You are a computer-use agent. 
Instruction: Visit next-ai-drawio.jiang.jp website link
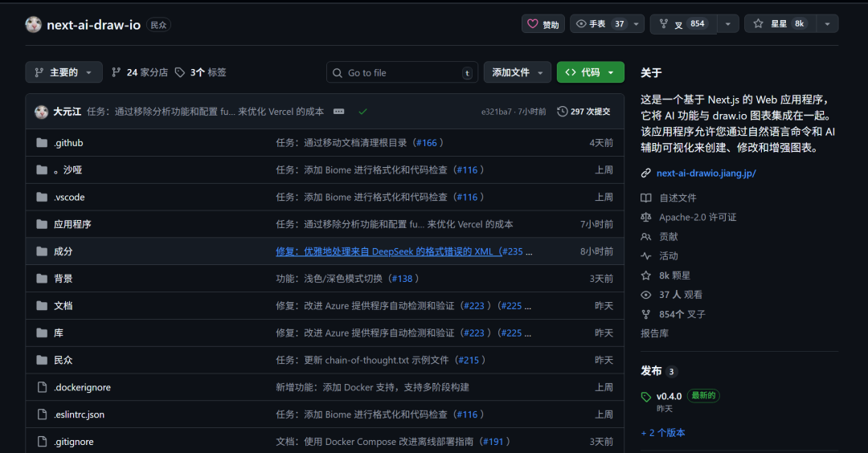pos(706,173)
